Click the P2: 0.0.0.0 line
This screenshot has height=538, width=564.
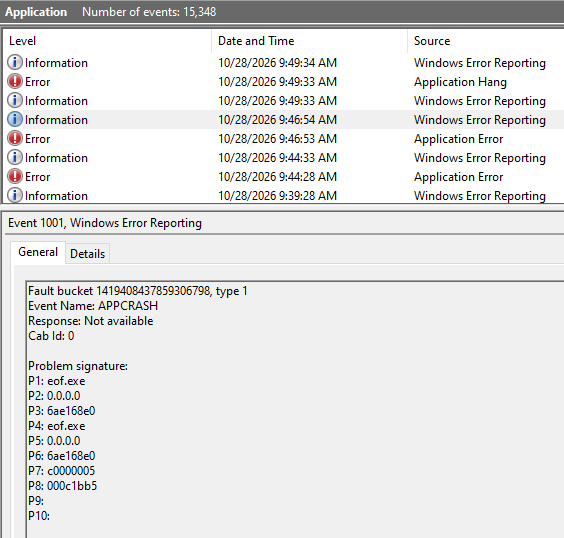pos(54,396)
